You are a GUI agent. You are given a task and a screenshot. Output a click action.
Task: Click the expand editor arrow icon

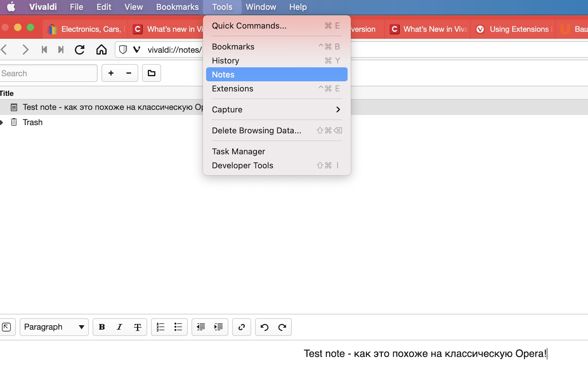[x=7, y=327]
